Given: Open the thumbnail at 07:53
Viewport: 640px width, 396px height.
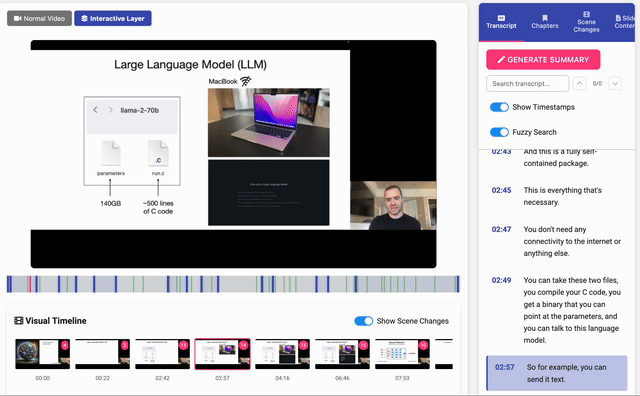Looking at the screenshot, I should (402, 354).
